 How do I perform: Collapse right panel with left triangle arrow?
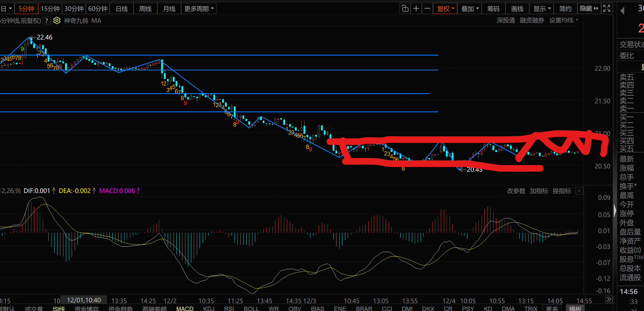point(622,11)
